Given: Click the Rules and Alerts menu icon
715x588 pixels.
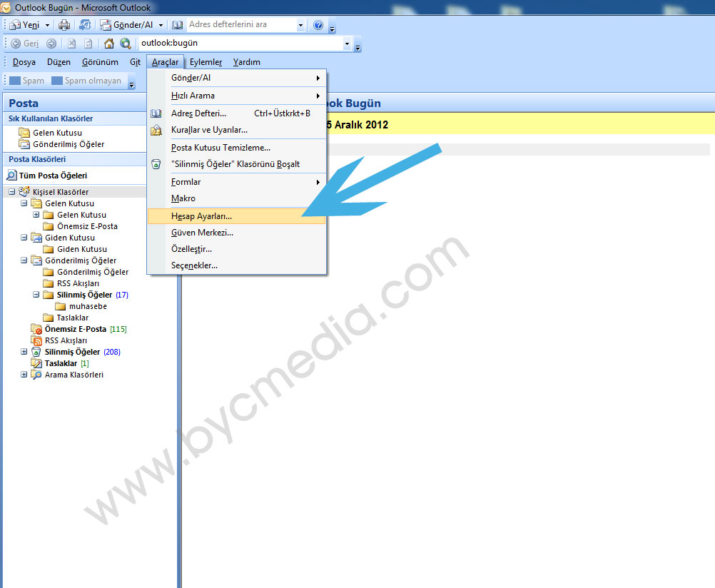Looking at the screenshot, I should point(156,131).
